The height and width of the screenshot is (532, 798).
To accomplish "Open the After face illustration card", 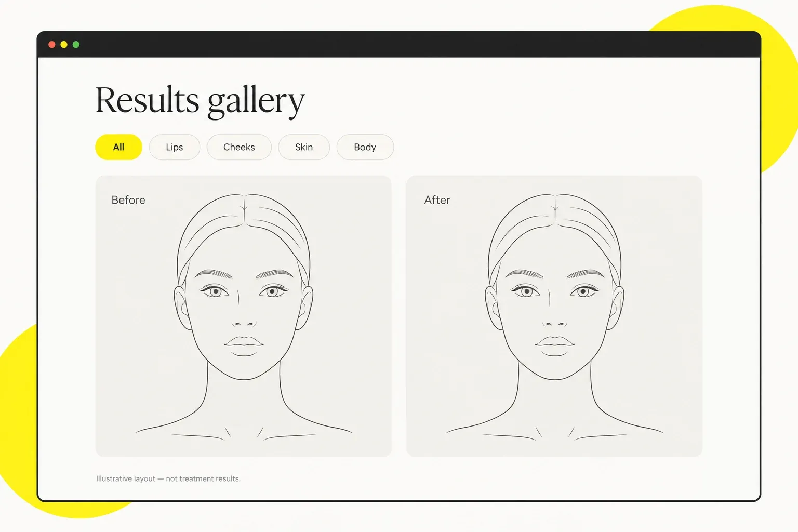I will tap(554, 316).
